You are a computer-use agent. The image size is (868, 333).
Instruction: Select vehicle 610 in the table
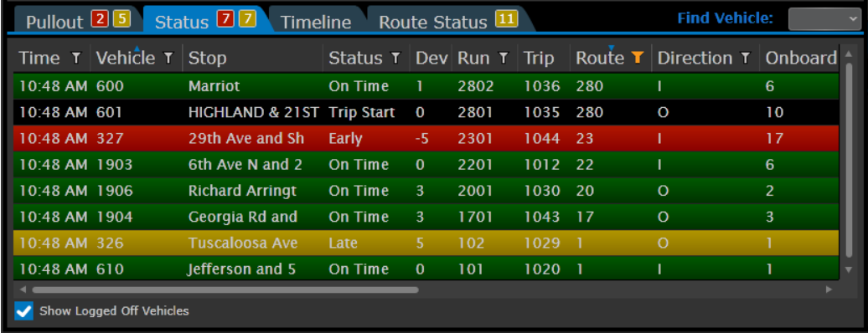[109, 269]
